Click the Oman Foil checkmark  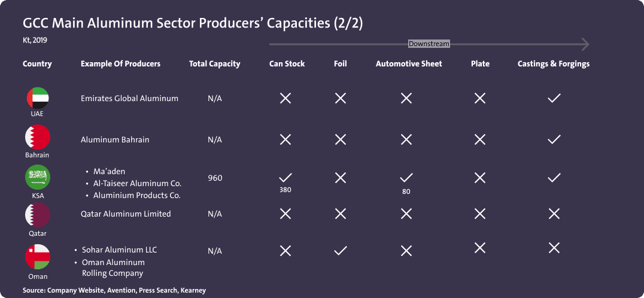click(341, 251)
